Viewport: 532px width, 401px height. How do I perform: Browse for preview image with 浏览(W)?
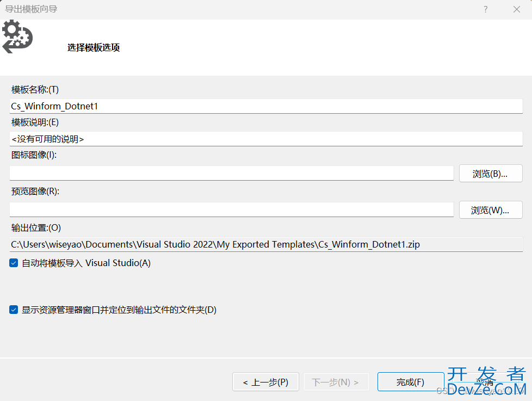(x=491, y=209)
